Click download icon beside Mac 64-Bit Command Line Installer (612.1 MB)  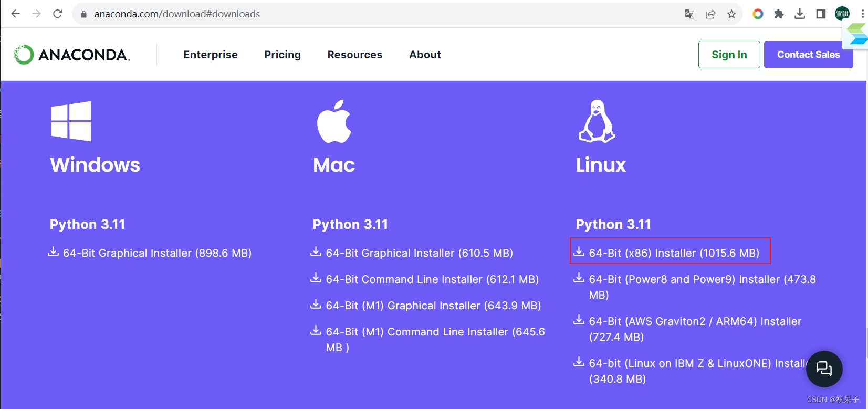[x=316, y=278]
